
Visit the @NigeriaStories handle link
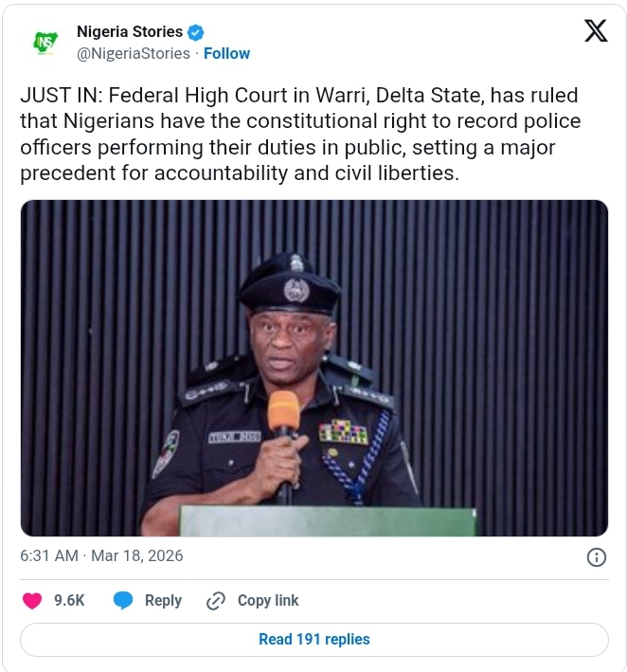pos(134,53)
